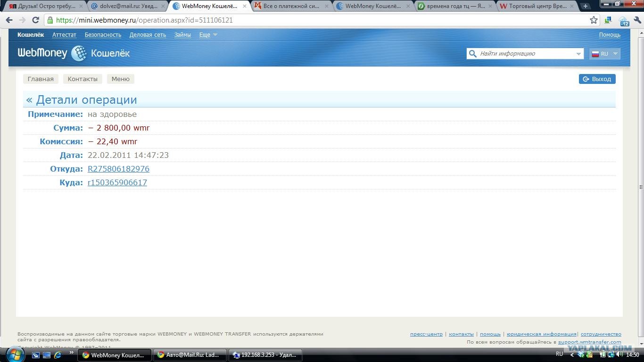Image resolution: width=644 pixels, height=362 pixels.
Task: Open the Безопасность menu item
Action: point(103,35)
